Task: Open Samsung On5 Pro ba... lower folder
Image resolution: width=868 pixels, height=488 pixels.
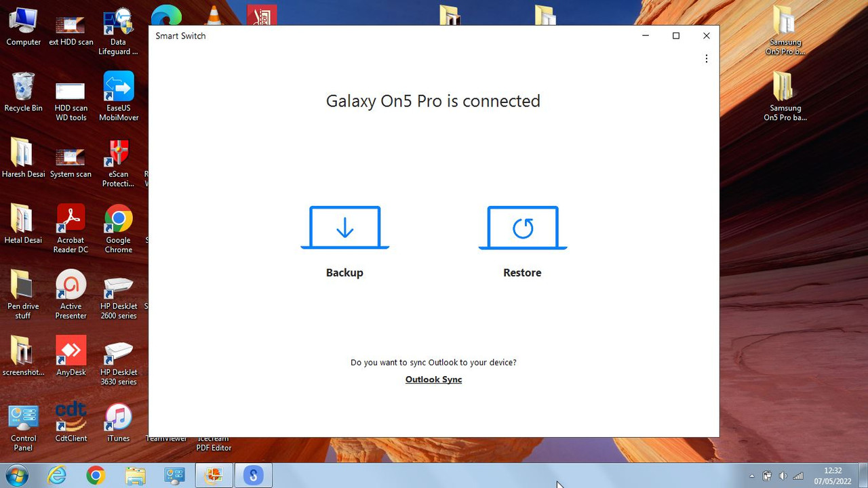Action: click(785, 97)
